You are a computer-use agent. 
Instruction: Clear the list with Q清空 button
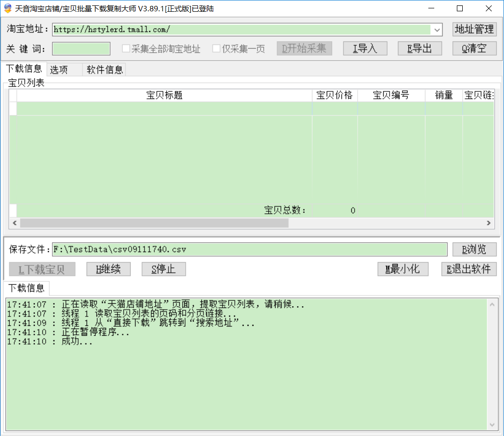pyautogui.click(x=474, y=48)
